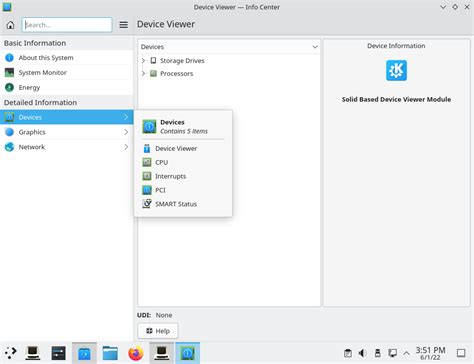Click the Storage Drives drive icon
The height and width of the screenshot is (364, 474).
(153, 61)
